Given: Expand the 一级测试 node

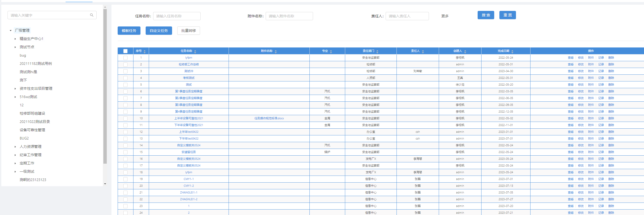Looking at the screenshot, I should (15, 172).
